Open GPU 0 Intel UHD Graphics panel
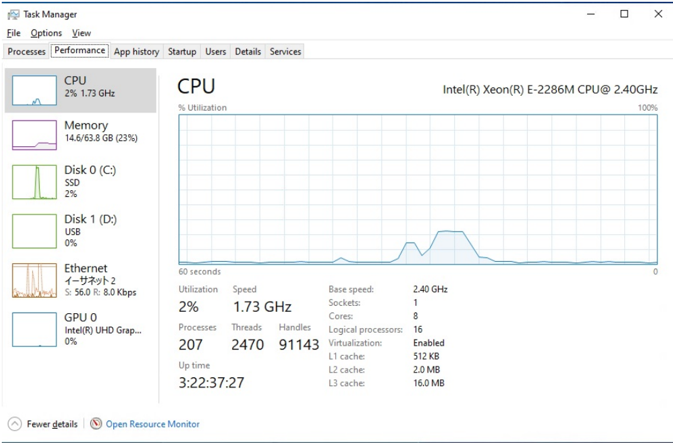 coord(34,329)
